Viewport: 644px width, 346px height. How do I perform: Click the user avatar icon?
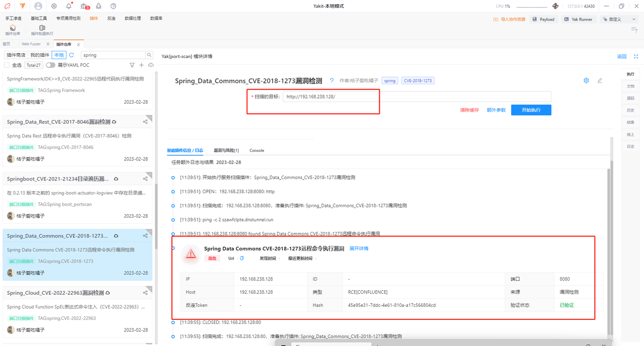click(x=39, y=6)
